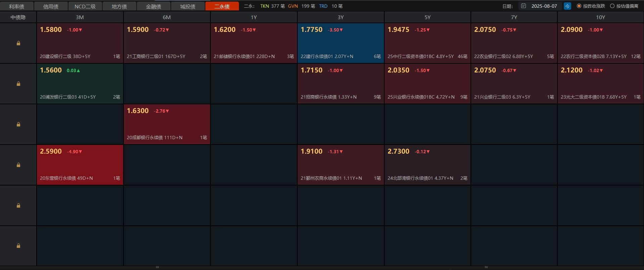Select the 20东营银行永续债 2.5900 cell
The image size is (644, 270).
click(x=80, y=165)
